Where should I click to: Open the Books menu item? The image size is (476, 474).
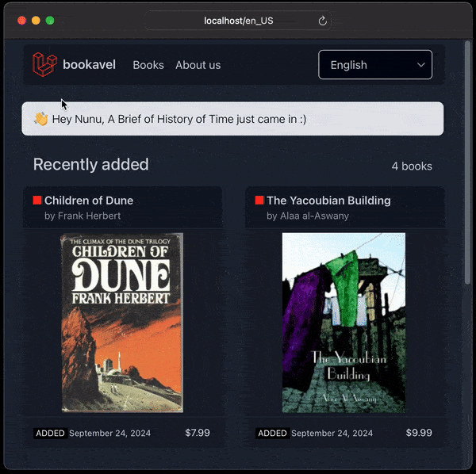coord(148,65)
